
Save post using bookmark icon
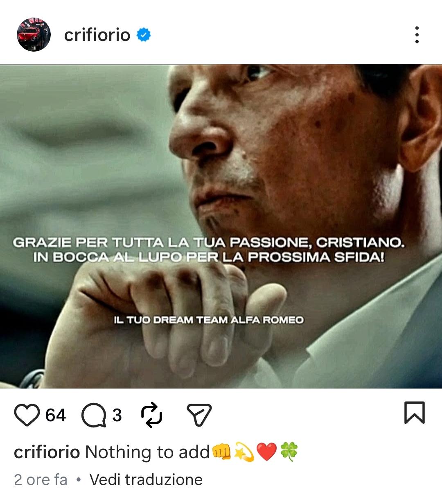[415, 413]
